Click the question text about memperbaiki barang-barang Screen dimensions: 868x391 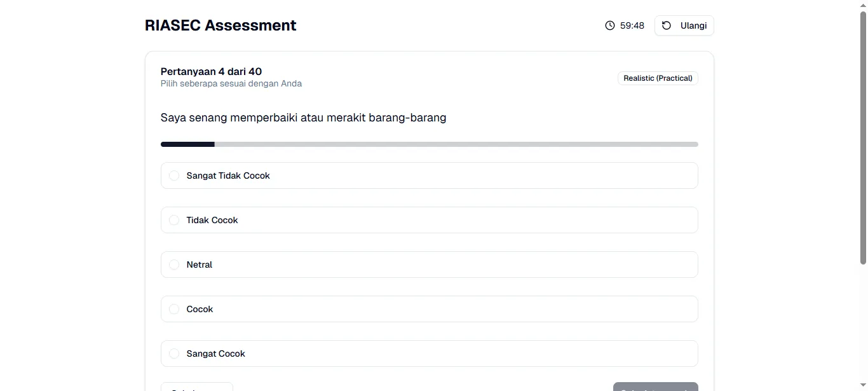point(304,118)
